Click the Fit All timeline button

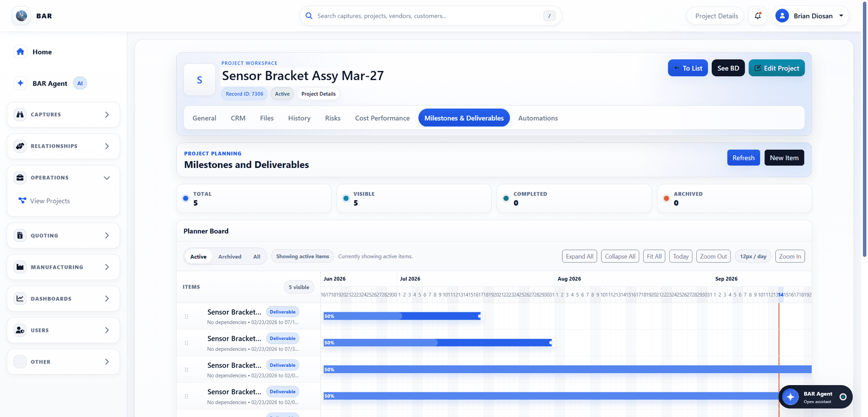click(x=654, y=256)
